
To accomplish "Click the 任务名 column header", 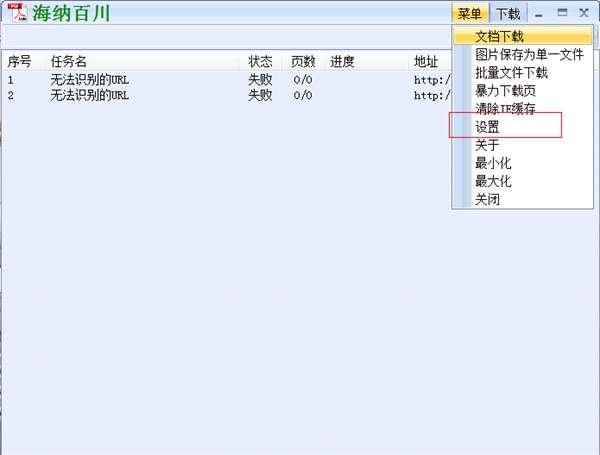I will 68,61.
